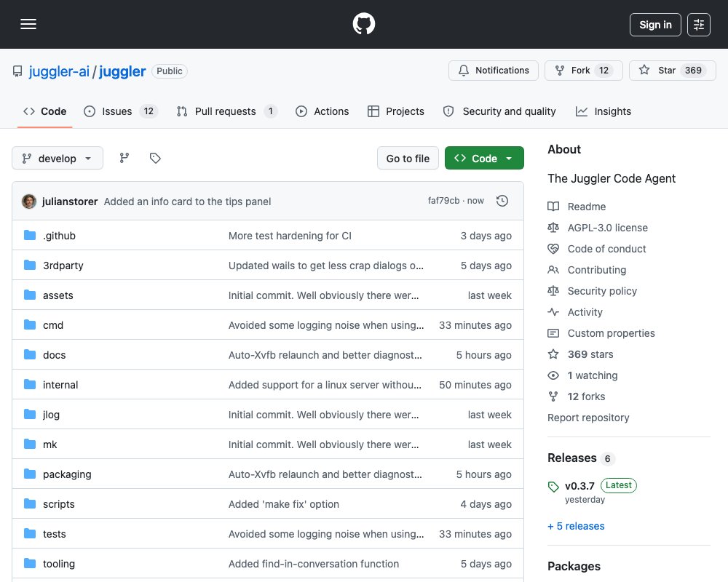Click the Code of conduct heart icon
The width and height of the screenshot is (728, 582).
tap(553, 249)
